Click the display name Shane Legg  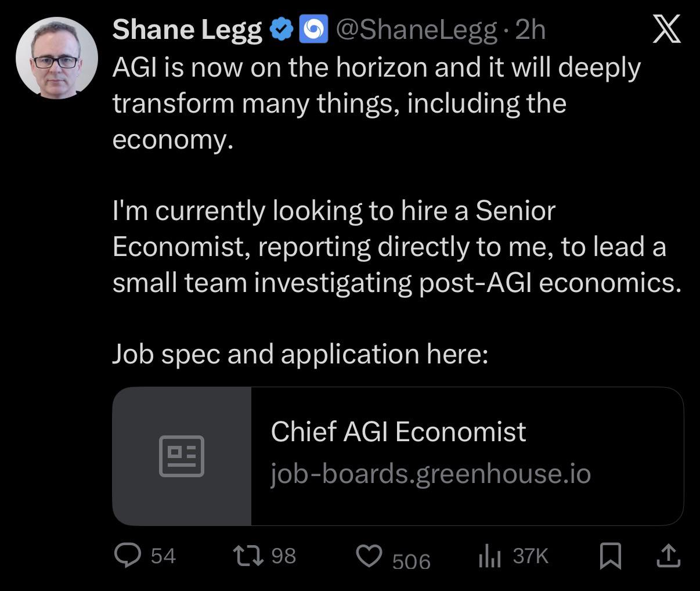(x=187, y=30)
